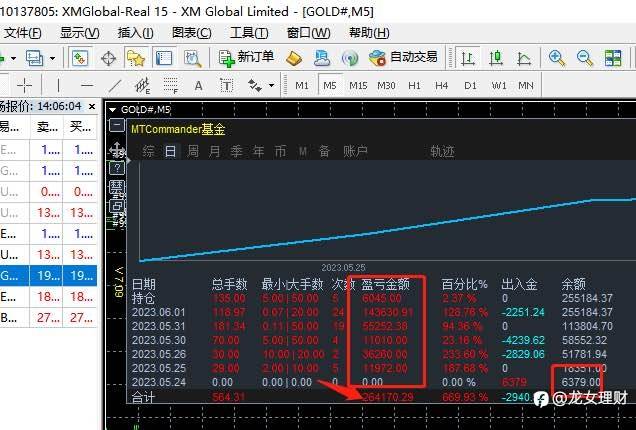Click the Signals radio-wave icon
This screenshot has width=636, height=430.
[x=350, y=58]
